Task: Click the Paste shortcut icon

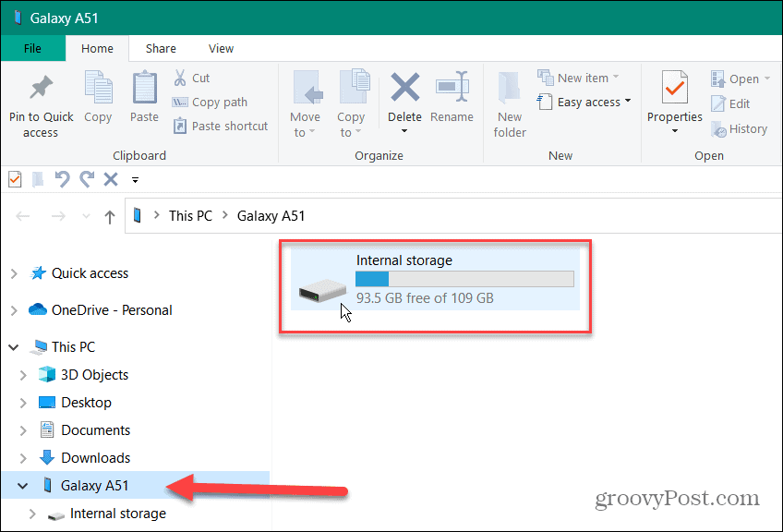Action: click(220, 126)
